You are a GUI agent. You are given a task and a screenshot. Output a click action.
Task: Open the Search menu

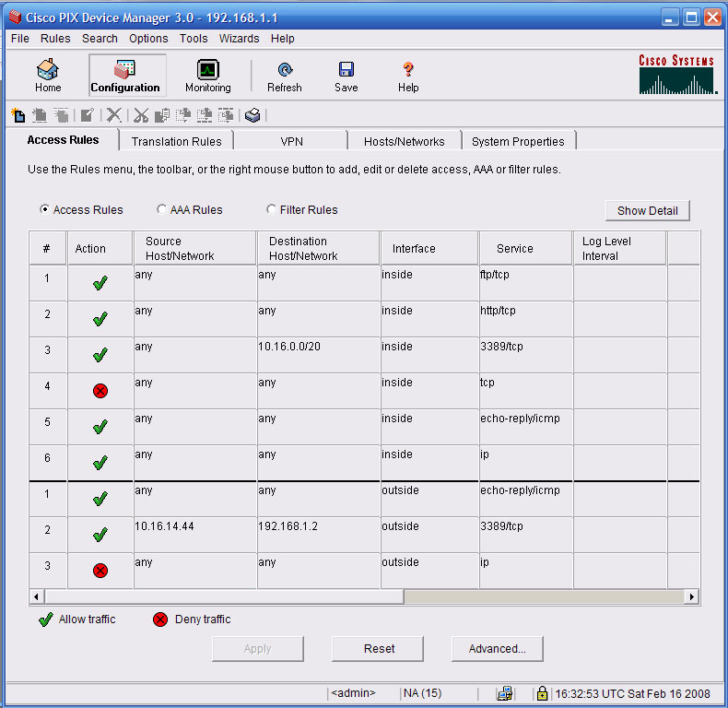point(100,39)
